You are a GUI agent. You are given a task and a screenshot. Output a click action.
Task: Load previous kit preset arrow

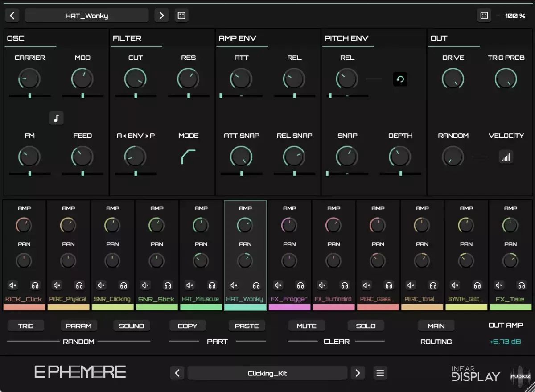tap(177, 373)
